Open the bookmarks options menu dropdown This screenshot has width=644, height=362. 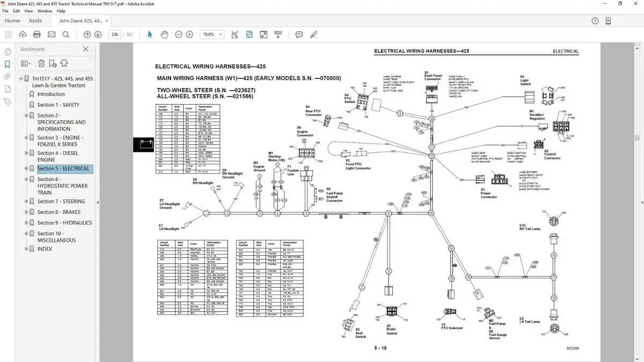click(x=25, y=63)
